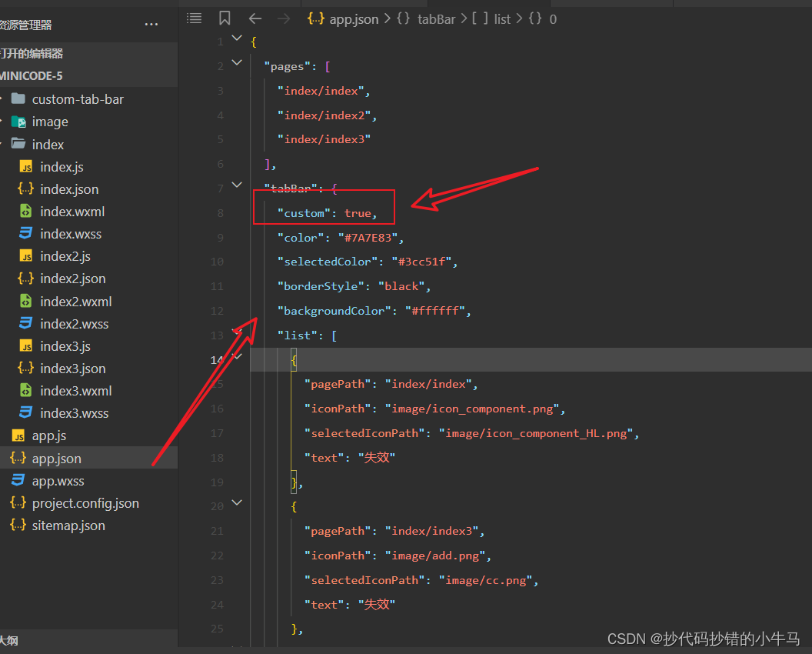Open the explorer panel more-actions ellipsis

[x=151, y=25]
